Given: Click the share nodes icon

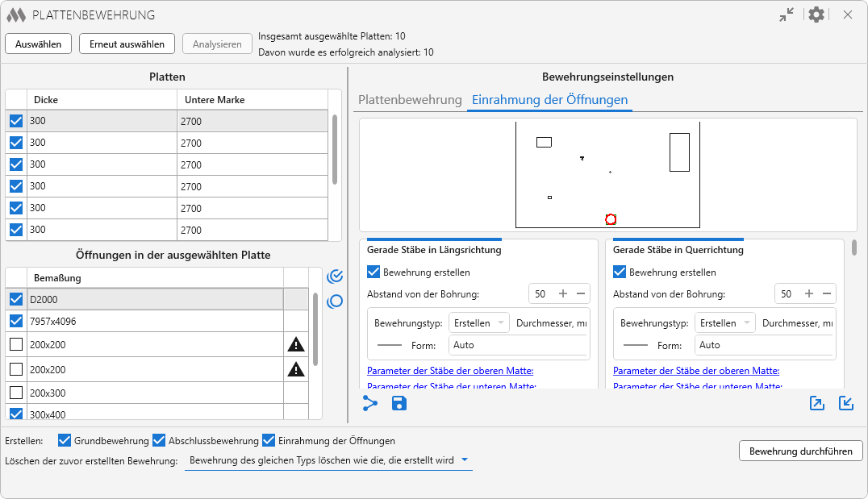Looking at the screenshot, I should (370, 403).
